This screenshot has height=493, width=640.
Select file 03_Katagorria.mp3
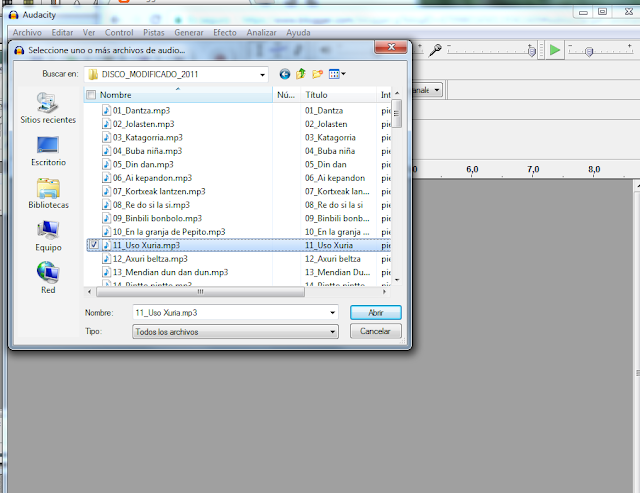(x=147, y=138)
